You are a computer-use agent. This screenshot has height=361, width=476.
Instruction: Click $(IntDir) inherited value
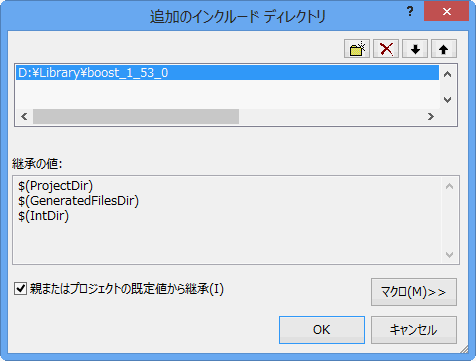[x=44, y=216]
